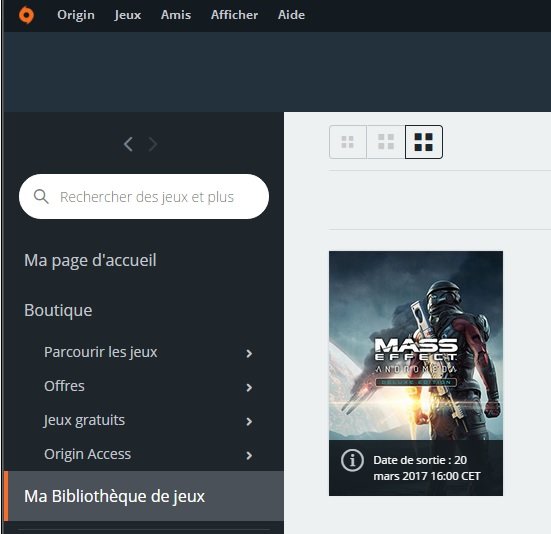Click the info icon on Mass Effect tile

pos(352,460)
